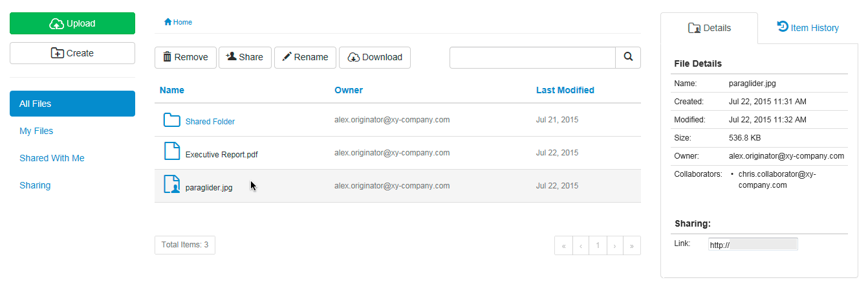Viewport: 868px width, 294px height.
Task: Click page number 1 in pagination
Action: 598,245
